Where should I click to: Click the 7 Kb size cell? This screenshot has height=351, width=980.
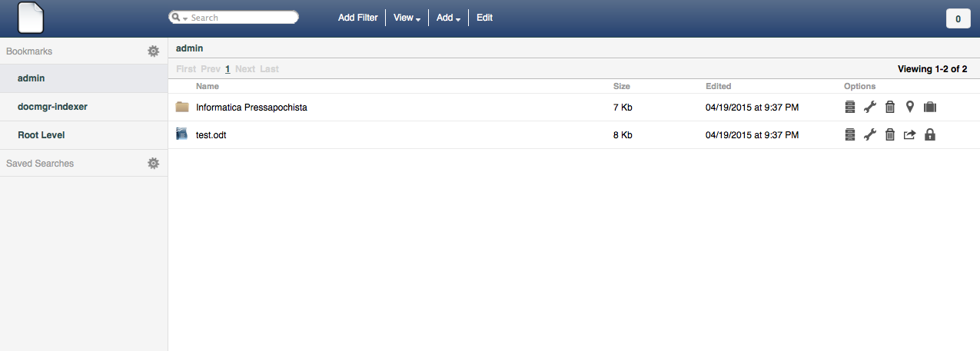[x=623, y=108]
